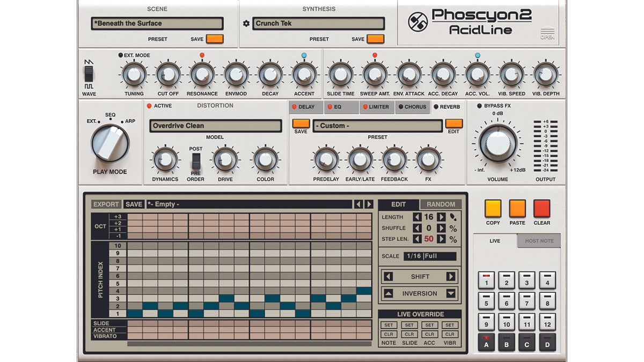Click the right pattern navigation arrow
This screenshot has height=362, width=644.
368,204
